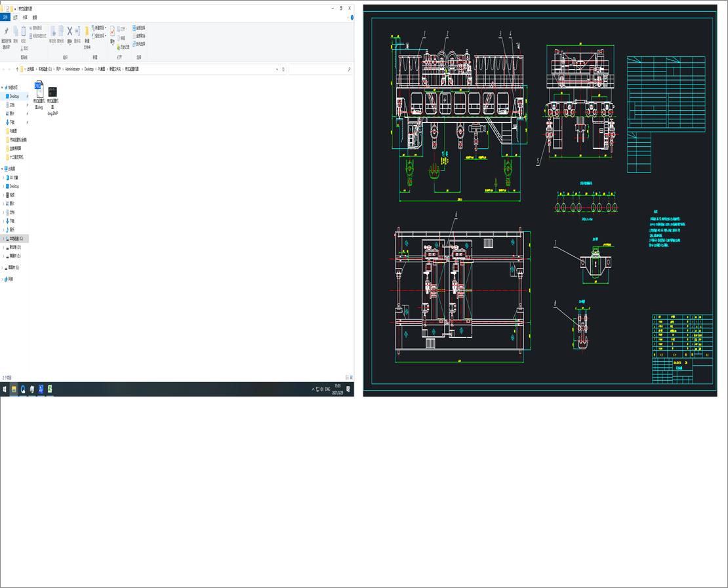Open Properties with the red checkmark icon

[112, 31]
